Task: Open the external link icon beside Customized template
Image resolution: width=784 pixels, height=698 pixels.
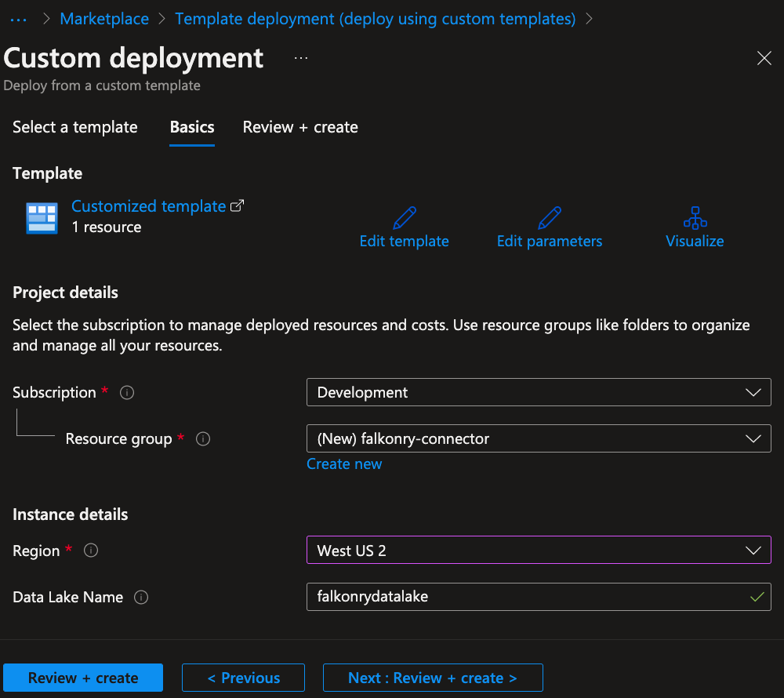Action: (237, 205)
